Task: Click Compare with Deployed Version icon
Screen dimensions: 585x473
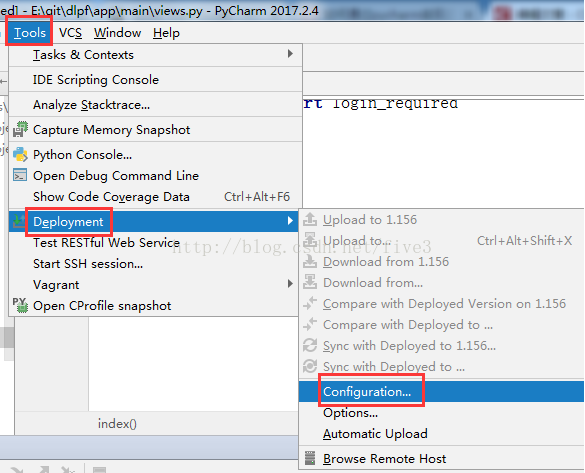Action: pos(310,303)
